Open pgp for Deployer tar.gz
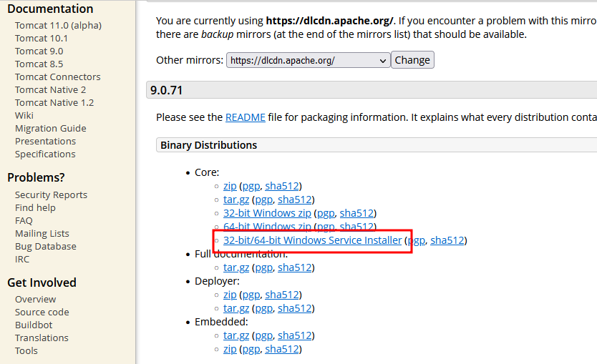 pos(264,309)
